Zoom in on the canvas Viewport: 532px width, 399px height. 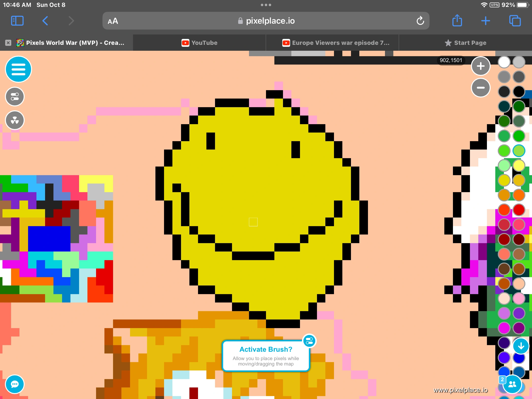481,66
